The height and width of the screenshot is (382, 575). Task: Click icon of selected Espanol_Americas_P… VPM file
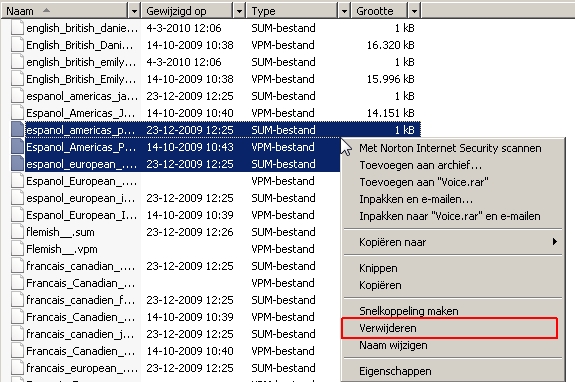pyautogui.click(x=17, y=147)
